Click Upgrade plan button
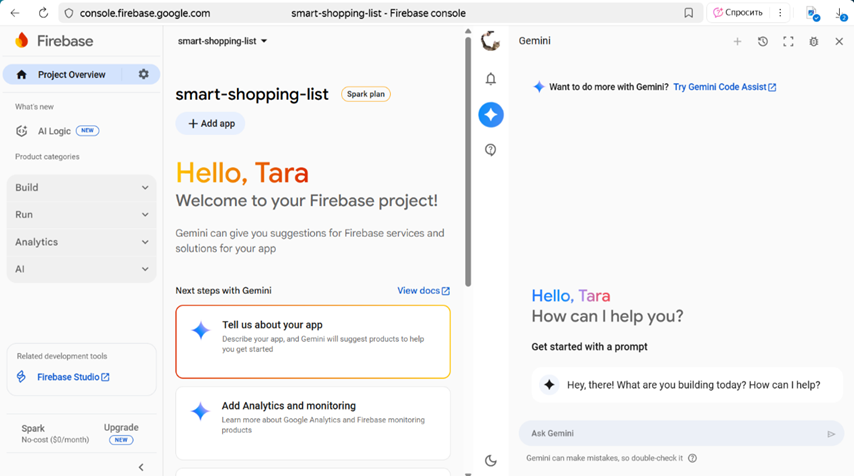 coord(121,433)
